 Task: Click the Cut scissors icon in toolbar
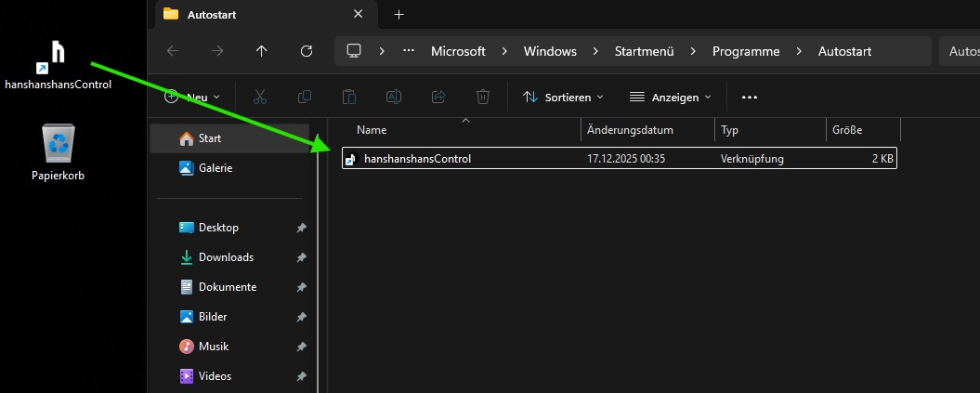(x=260, y=97)
